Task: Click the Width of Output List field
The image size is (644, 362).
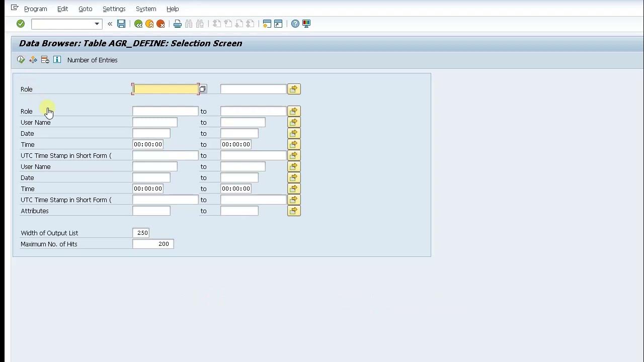Action: pos(141,233)
